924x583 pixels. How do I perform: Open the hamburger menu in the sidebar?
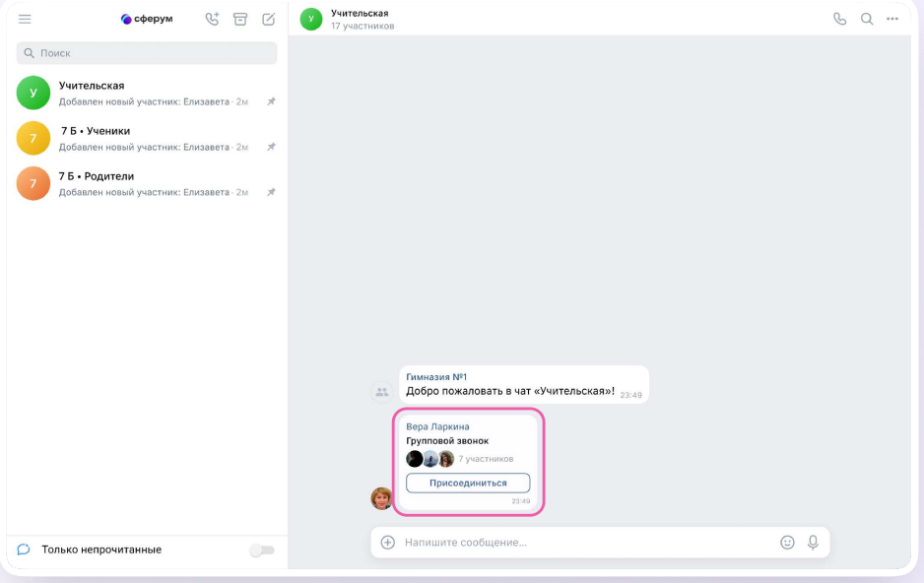pos(25,19)
